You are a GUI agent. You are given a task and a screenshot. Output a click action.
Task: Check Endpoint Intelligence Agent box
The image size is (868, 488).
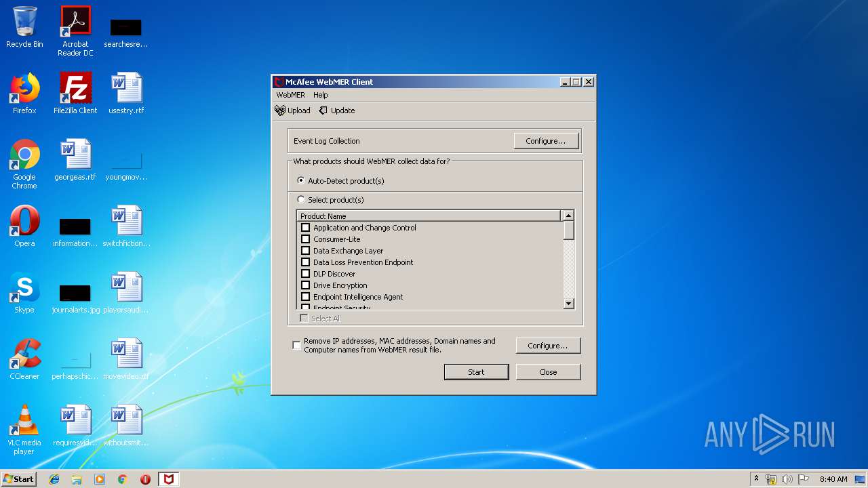pyautogui.click(x=305, y=297)
